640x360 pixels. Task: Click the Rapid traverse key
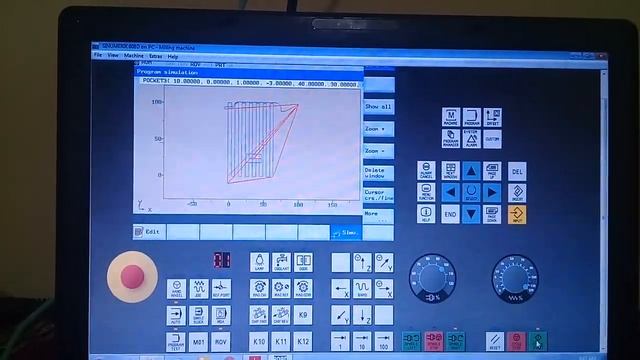tap(362, 289)
